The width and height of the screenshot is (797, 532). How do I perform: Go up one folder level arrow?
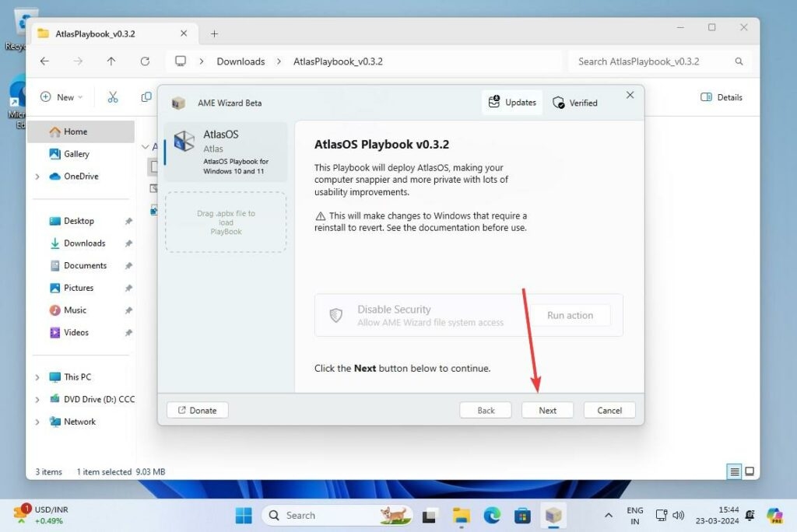tap(111, 61)
